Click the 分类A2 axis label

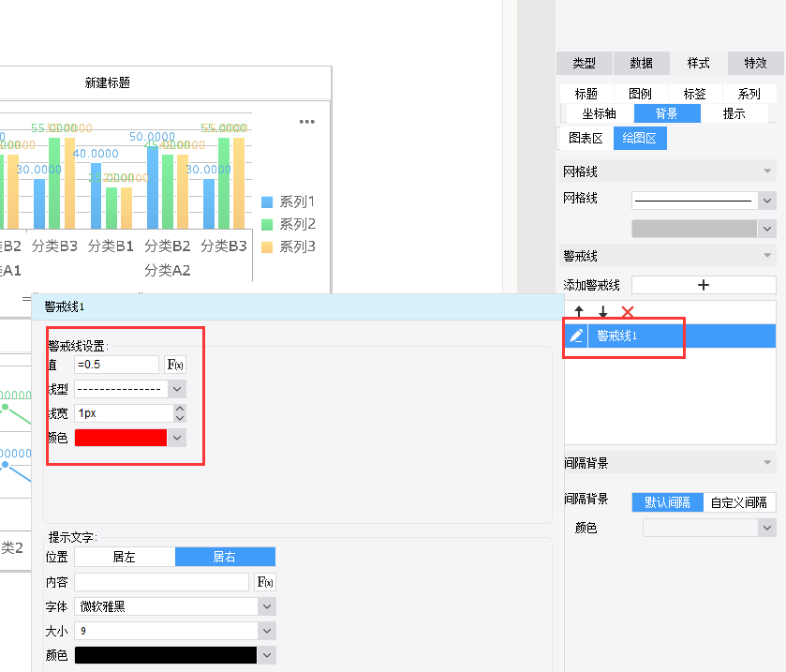point(168,271)
